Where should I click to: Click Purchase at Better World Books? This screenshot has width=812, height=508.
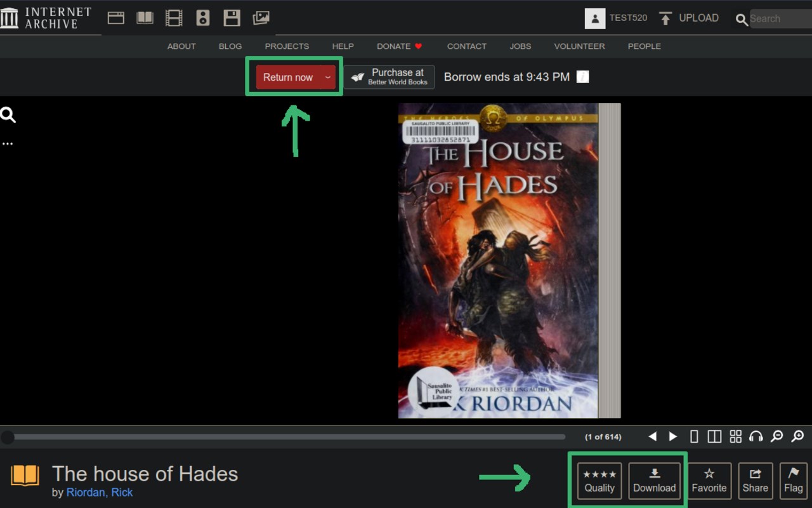[x=390, y=77]
